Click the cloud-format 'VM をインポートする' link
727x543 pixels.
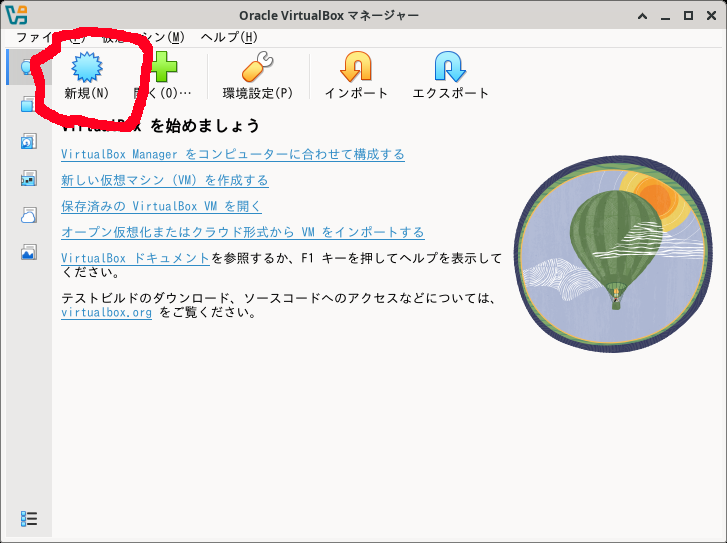pos(242,232)
